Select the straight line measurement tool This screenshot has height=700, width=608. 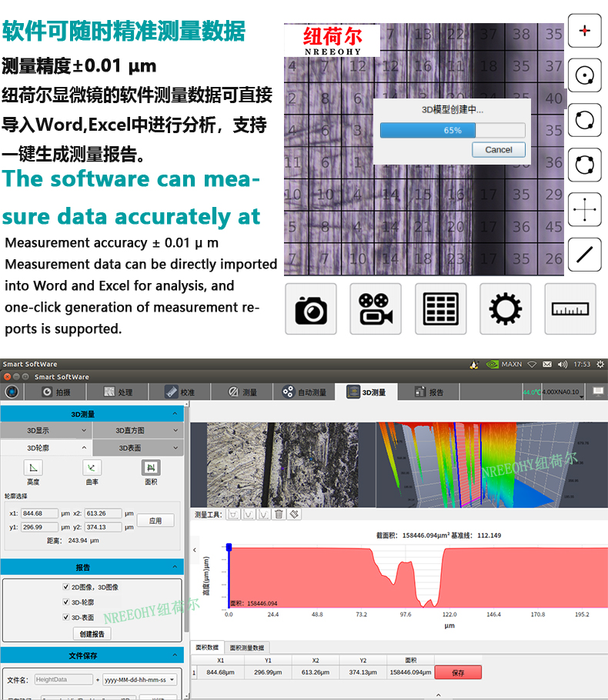pyautogui.click(x=584, y=254)
